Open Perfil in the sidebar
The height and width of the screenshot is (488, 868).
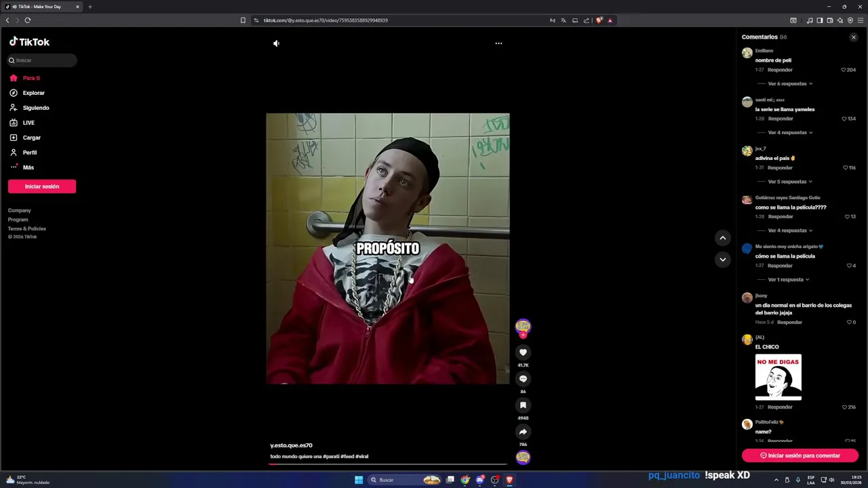(24, 152)
